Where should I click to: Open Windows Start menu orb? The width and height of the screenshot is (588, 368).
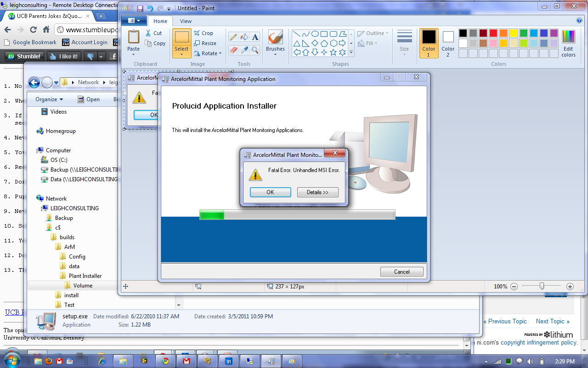11,361
